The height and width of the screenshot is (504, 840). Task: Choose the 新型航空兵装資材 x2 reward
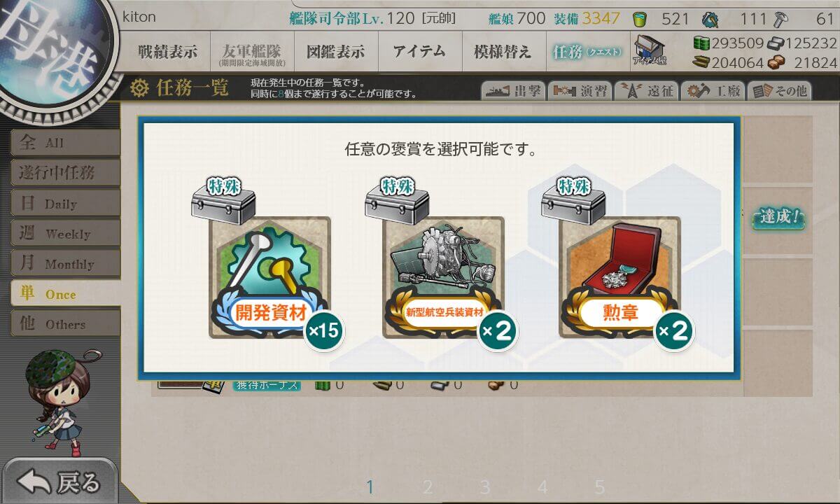click(443, 276)
